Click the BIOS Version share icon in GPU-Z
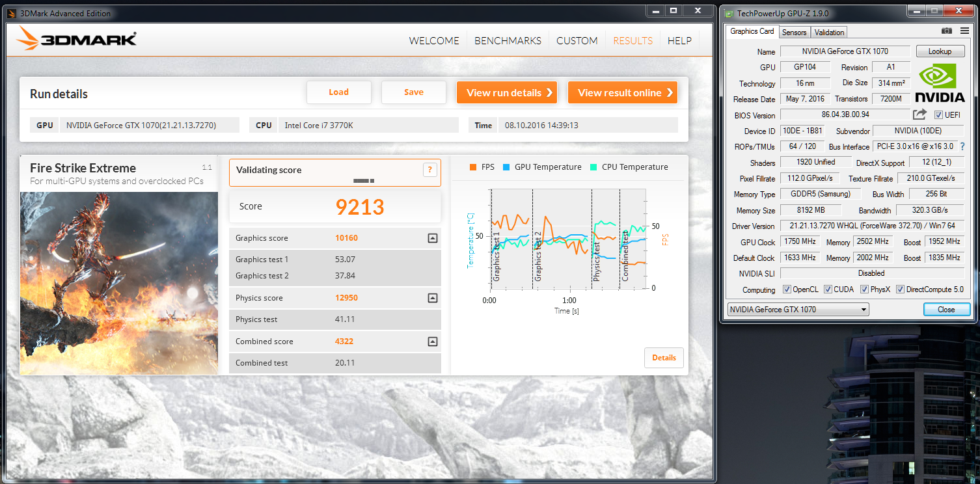980x484 pixels. click(919, 114)
